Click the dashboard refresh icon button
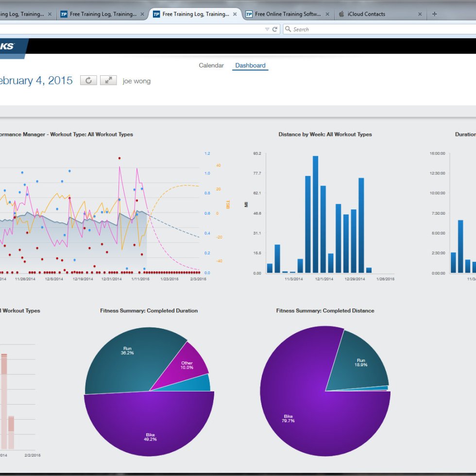This screenshot has height=476, width=476. click(88, 81)
